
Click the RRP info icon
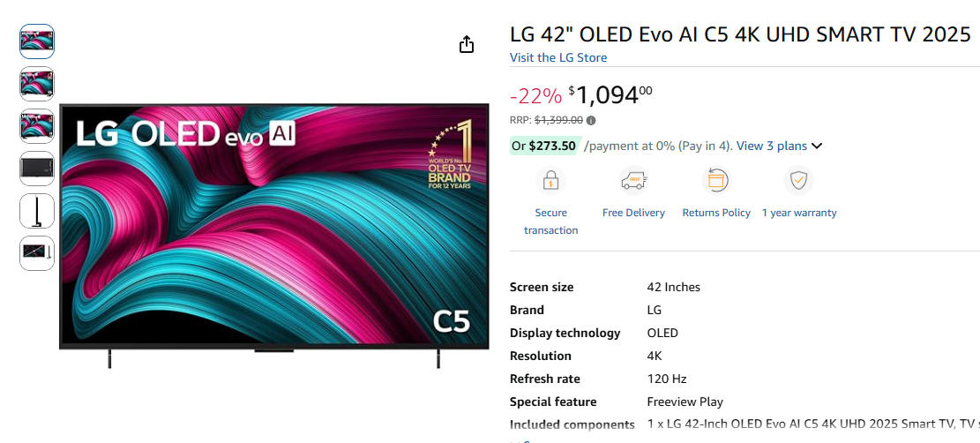click(591, 121)
